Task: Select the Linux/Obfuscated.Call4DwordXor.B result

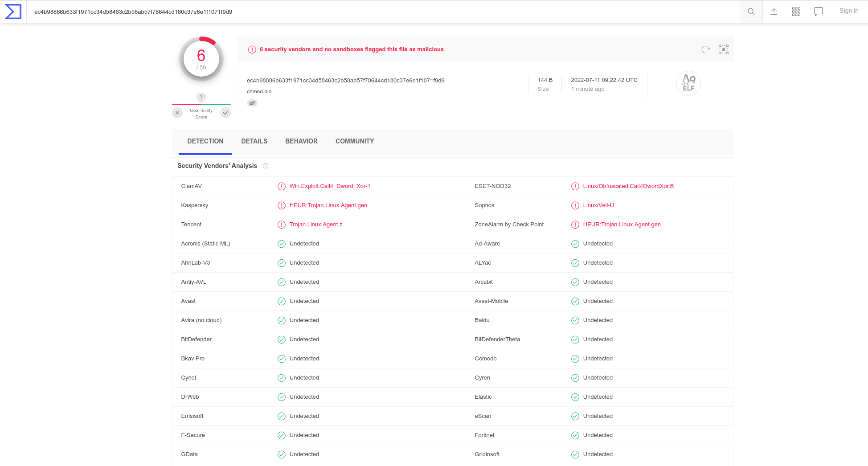Action: pyautogui.click(x=628, y=186)
